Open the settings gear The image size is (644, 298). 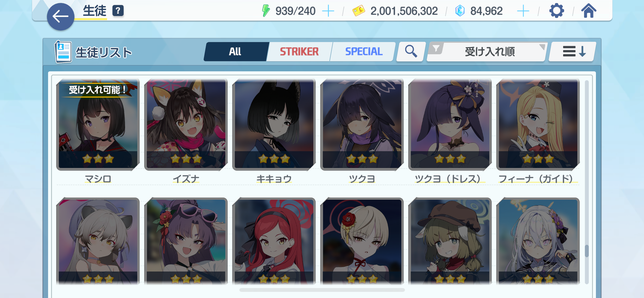click(x=557, y=11)
